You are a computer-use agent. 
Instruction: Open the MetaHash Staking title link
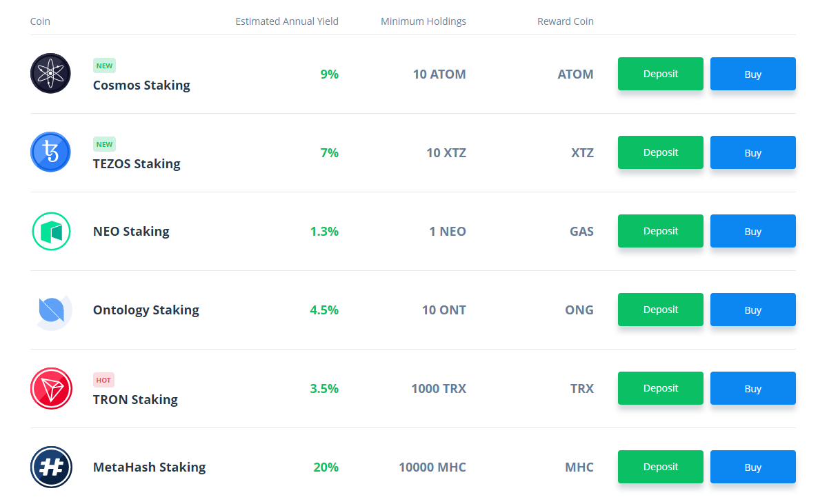pos(149,467)
